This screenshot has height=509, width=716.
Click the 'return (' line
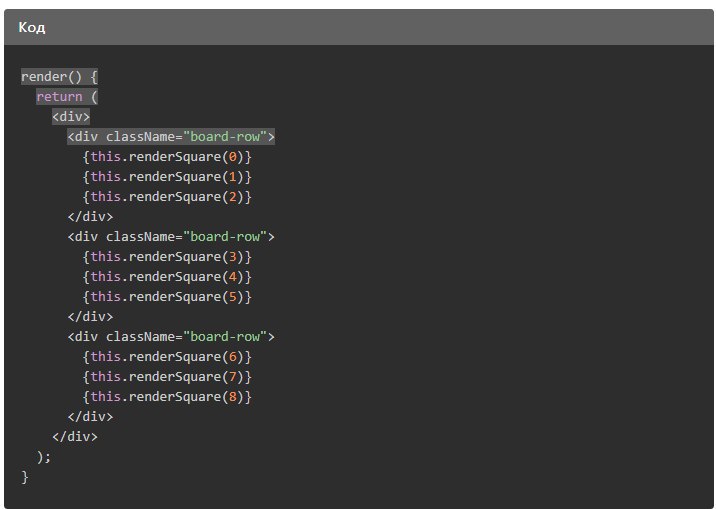coord(67,96)
